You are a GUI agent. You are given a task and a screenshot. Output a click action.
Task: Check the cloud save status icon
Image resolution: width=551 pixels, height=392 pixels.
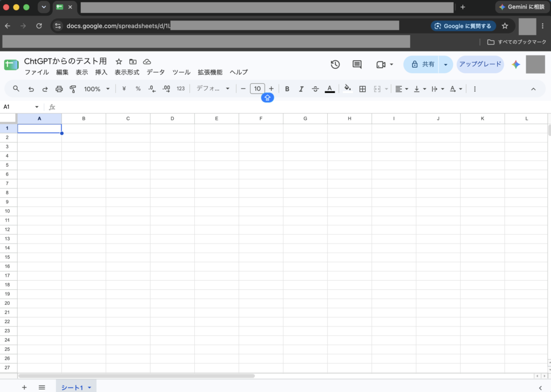(x=147, y=62)
